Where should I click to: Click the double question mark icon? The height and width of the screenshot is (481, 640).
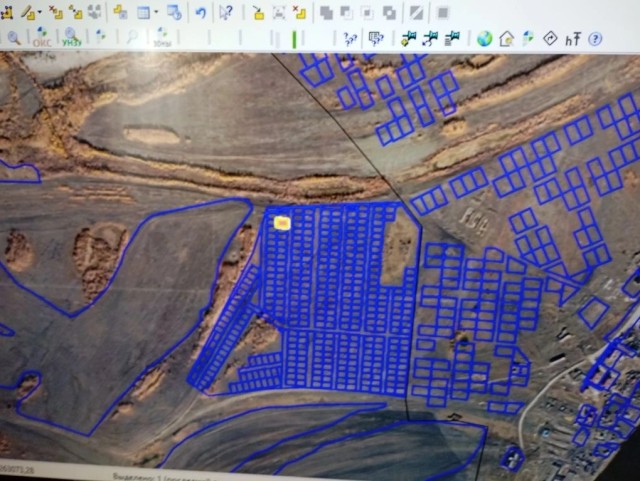(350, 39)
